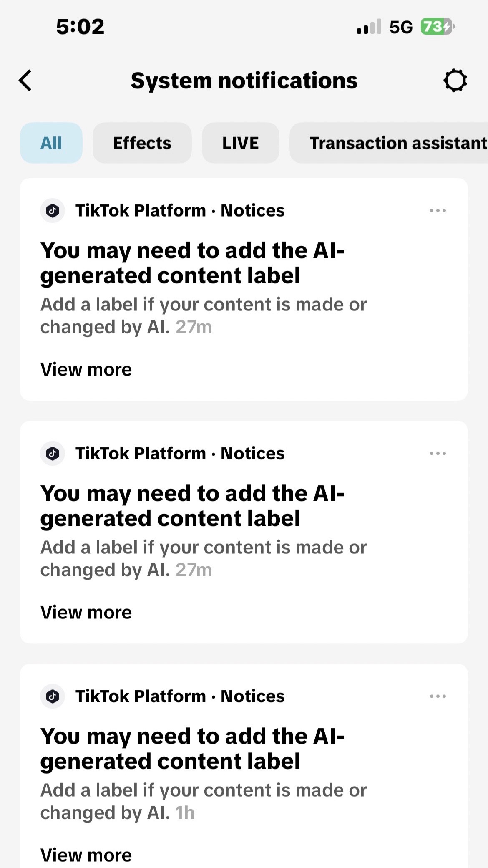This screenshot has width=488, height=868.
Task: Tap View more on third notification
Action: (86, 855)
